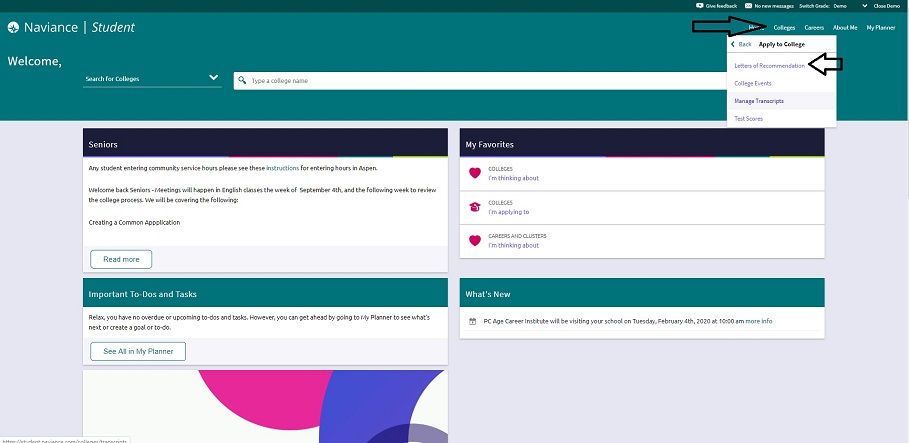Image resolution: width=909 pixels, height=443 pixels.
Task: Open the My Planner navigation menu
Action: (881, 28)
